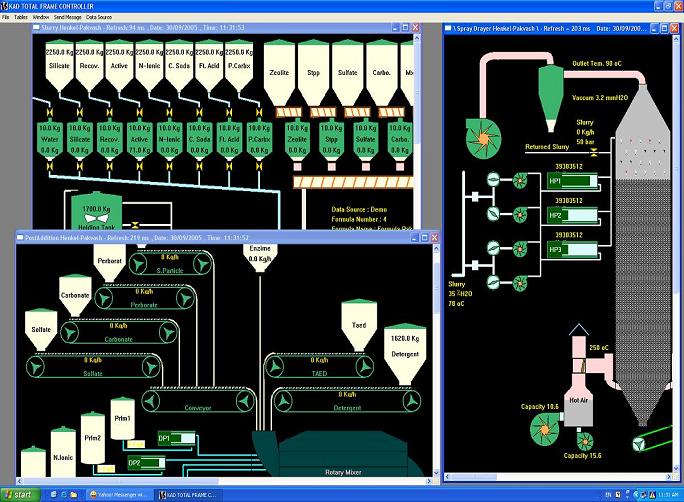Open the File menu
684x502 pixels.
(5, 17)
